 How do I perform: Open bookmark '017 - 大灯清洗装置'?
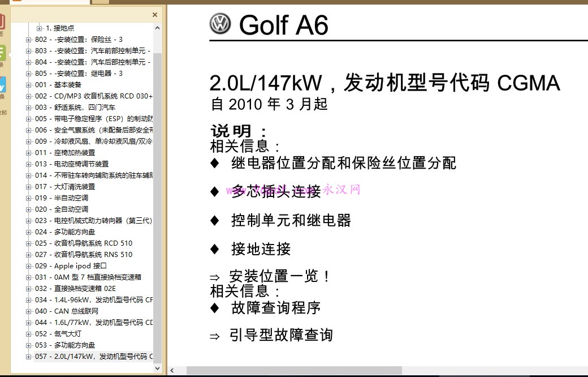65,187
